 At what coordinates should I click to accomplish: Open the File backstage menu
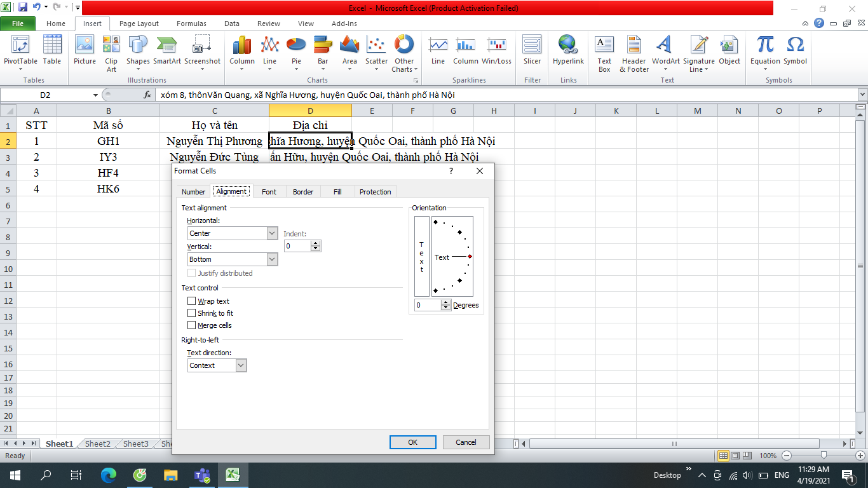point(18,24)
